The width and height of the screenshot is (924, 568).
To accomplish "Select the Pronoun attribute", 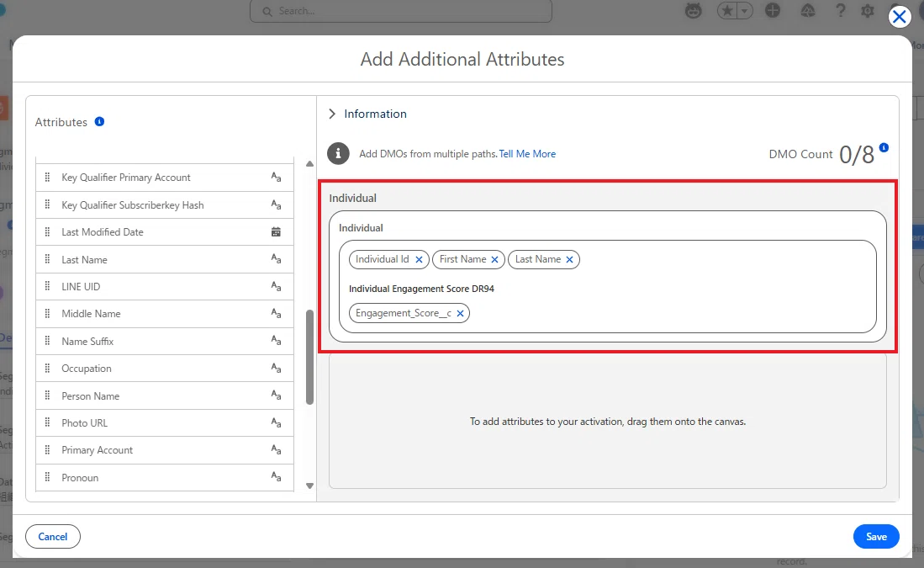I will pyautogui.click(x=165, y=478).
